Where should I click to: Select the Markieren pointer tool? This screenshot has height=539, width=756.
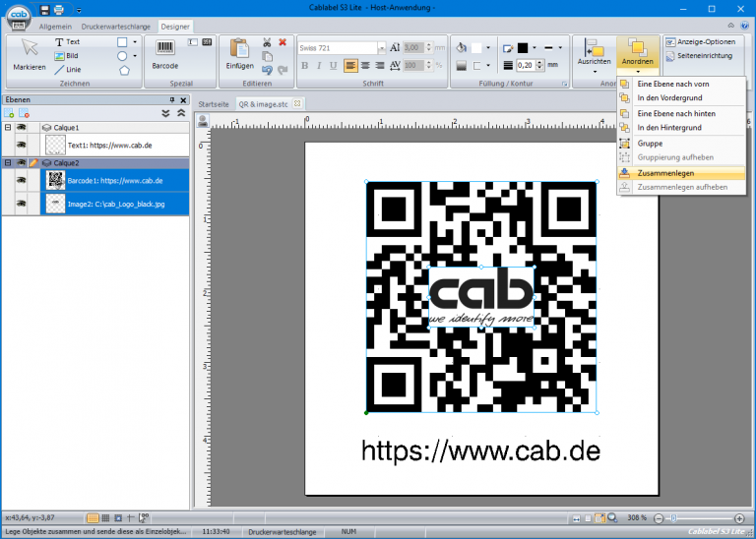pyautogui.click(x=29, y=54)
